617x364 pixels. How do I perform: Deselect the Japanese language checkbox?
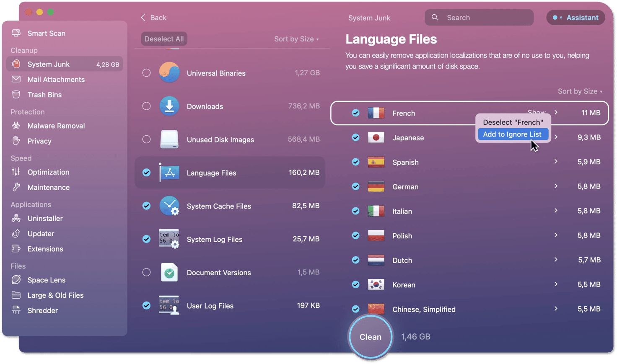tap(355, 137)
